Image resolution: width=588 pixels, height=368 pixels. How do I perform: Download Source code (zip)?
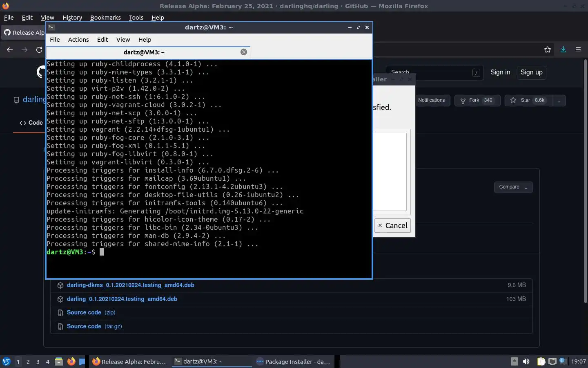91,312
